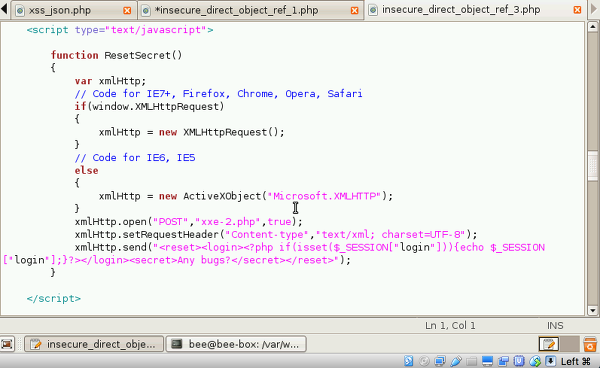The height and width of the screenshot is (368, 600).
Task: Close the xss_json.php tab
Action: [x=127, y=11]
